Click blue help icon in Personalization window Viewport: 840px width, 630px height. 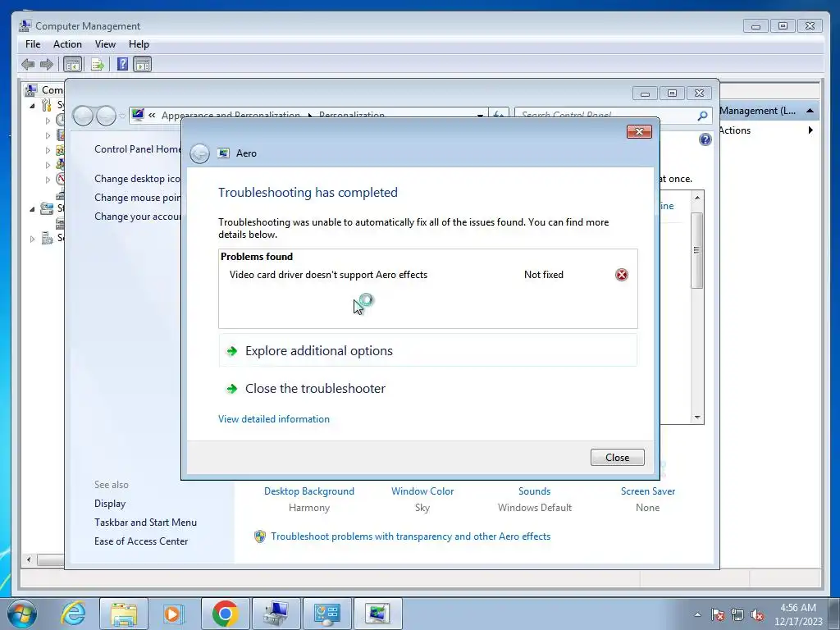(705, 139)
